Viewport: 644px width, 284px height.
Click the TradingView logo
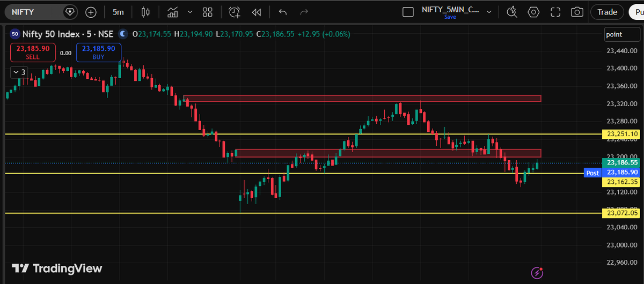coord(57,268)
